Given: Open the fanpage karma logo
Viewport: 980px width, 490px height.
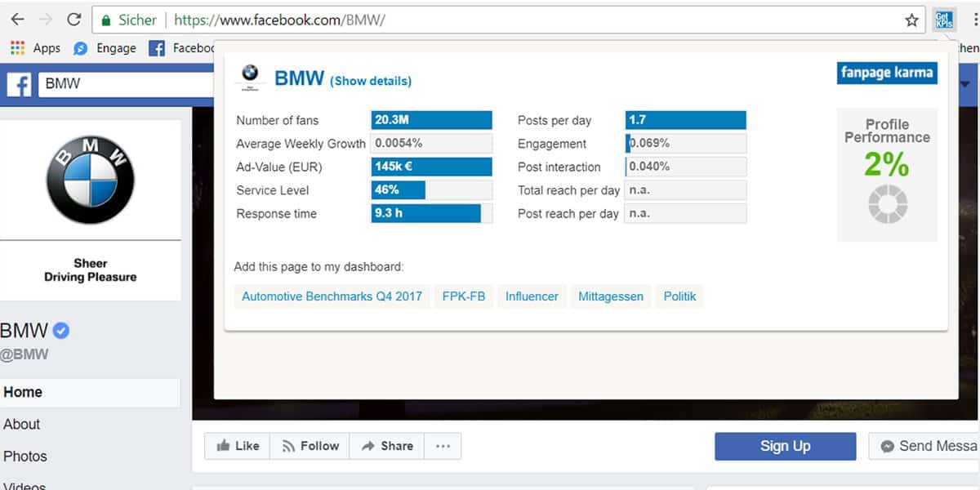Looking at the screenshot, I should (x=887, y=73).
